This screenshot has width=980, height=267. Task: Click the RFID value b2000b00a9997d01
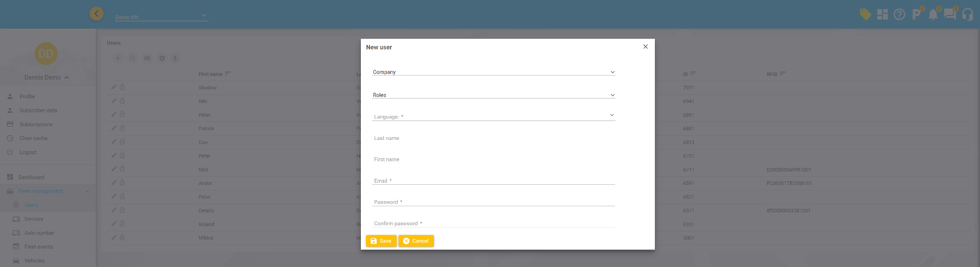pyautogui.click(x=789, y=169)
